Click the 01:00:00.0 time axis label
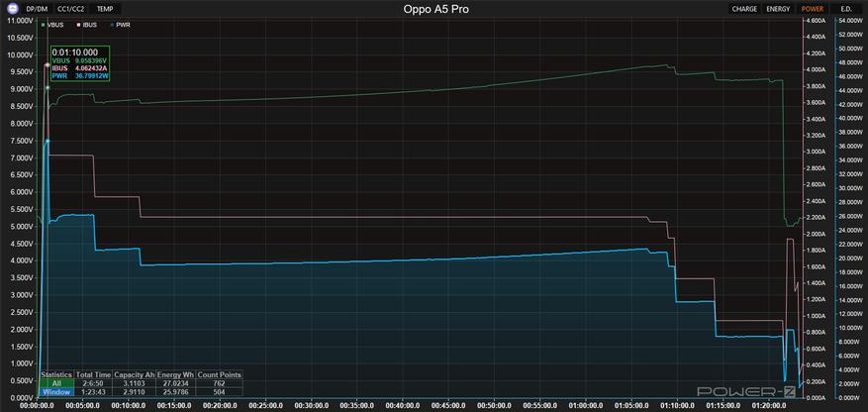 pyautogui.click(x=586, y=406)
